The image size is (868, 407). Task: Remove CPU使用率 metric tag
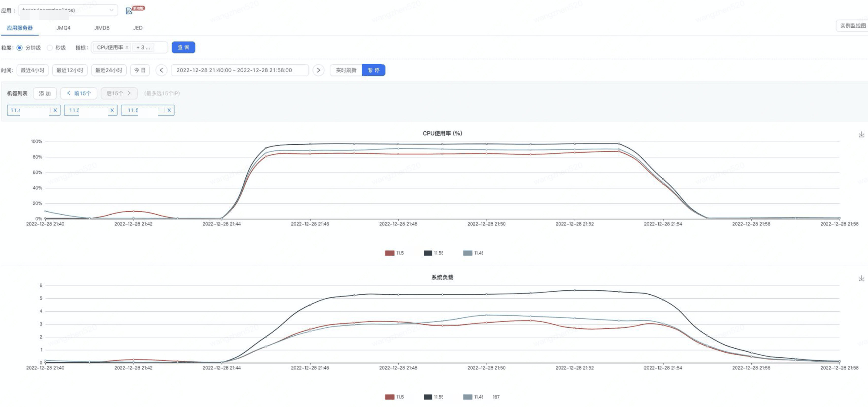pyautogui.click(x=127, y=48)
